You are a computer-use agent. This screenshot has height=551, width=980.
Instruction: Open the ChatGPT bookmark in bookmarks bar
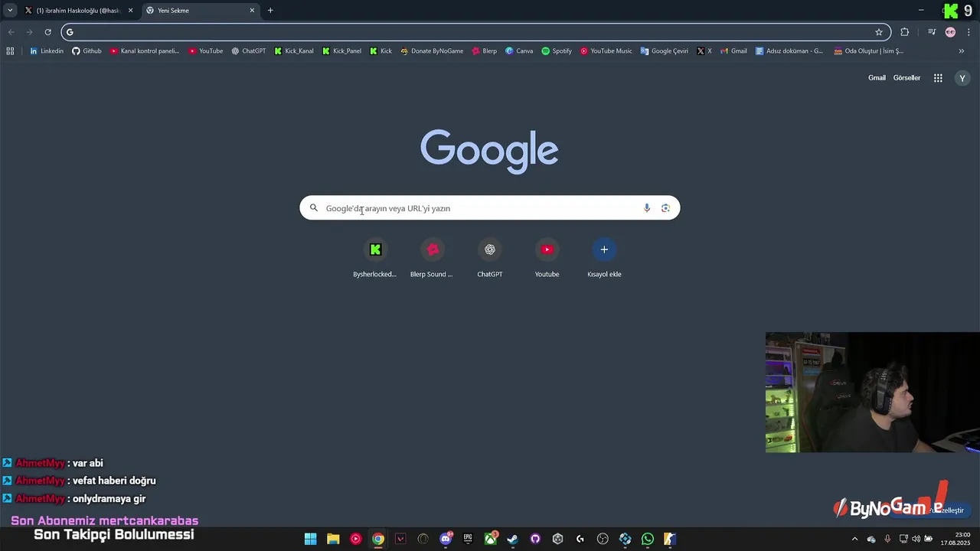(x=249, y=51)
